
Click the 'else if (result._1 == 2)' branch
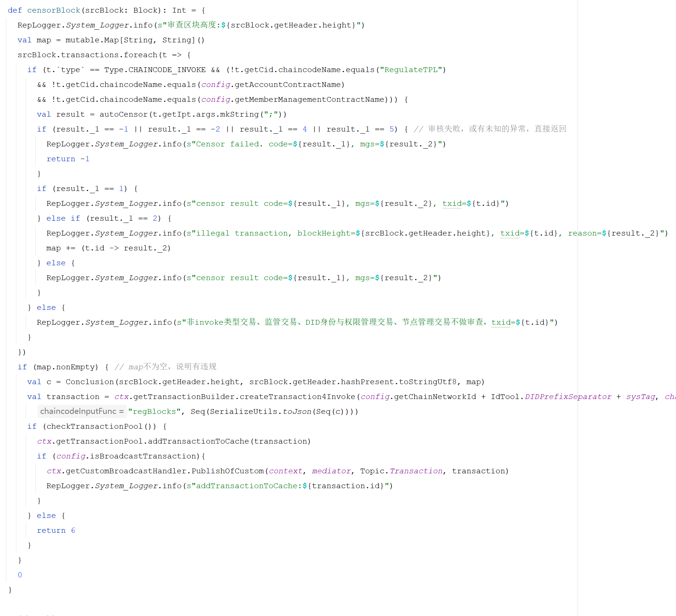[104, 218]
